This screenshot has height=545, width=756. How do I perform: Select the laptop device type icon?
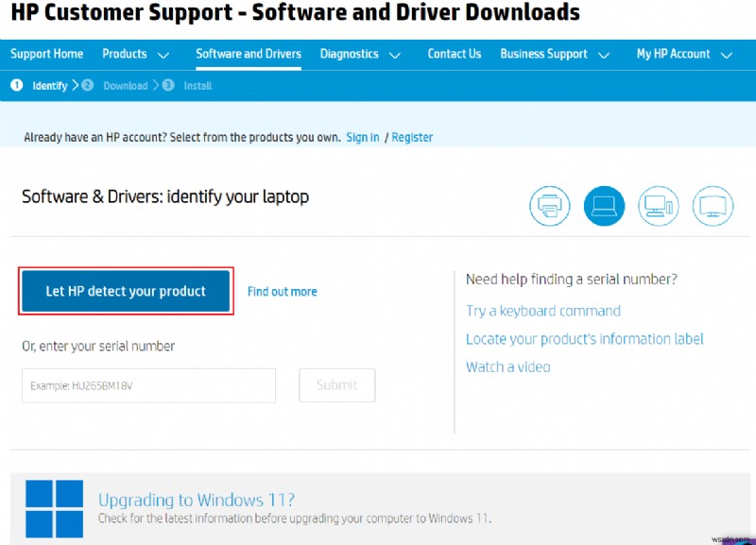604,206
